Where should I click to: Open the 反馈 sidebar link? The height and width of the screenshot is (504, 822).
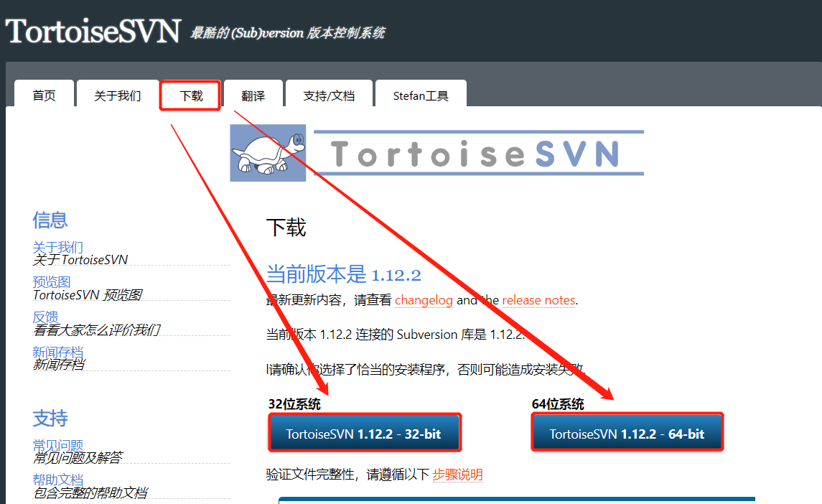coord(45,317)
